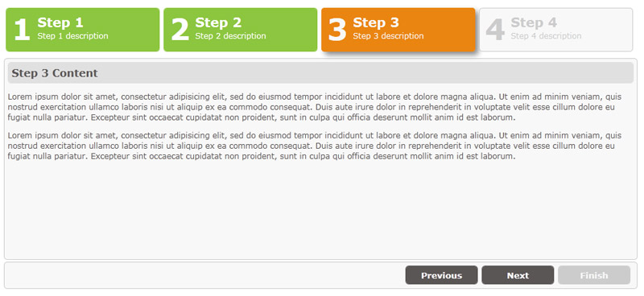Viewport: 644px width, 296px height.
Task: Click the blank space left of Previous
Action: coord(205,275)
